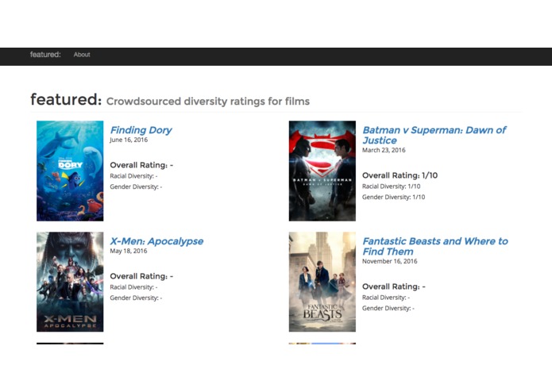This screenshot has height=392, width=552.
Task: Click the Crowdsourced diversity ratings for films subtitle
Action: [208, 102]
